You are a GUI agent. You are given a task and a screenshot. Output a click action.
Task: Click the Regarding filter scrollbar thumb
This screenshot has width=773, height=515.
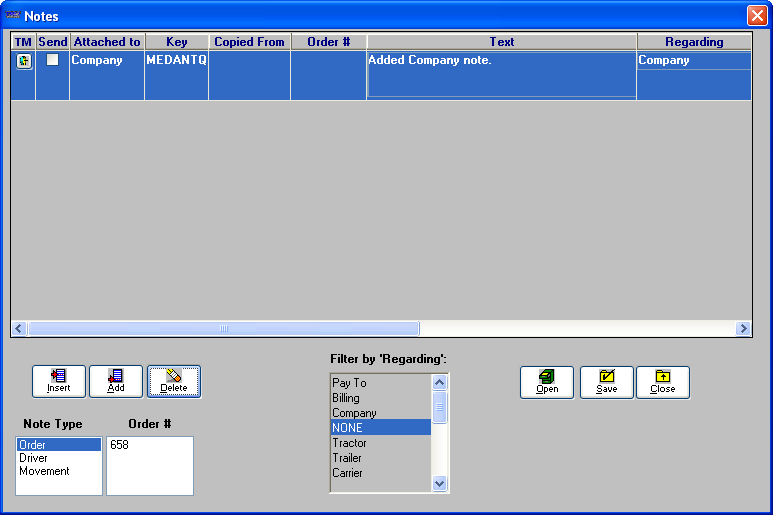pyautogui.click(x=439, y=408)
